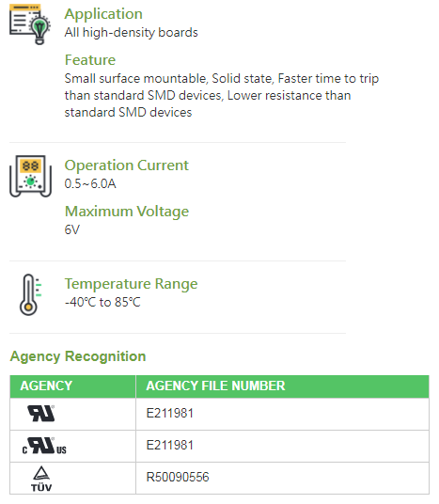Click the -40℃ to 85℃ value
Image resolution: width=439 pixels, height=504 pixels.
[x=102, y=303]
